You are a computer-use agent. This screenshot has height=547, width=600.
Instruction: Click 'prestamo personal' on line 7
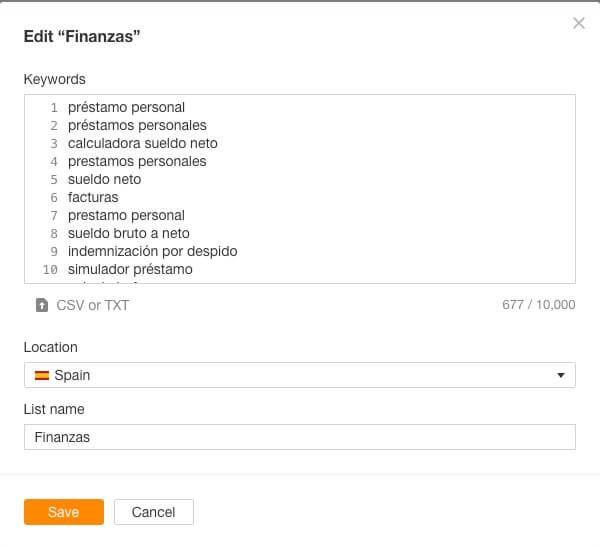tap(126, 215)
